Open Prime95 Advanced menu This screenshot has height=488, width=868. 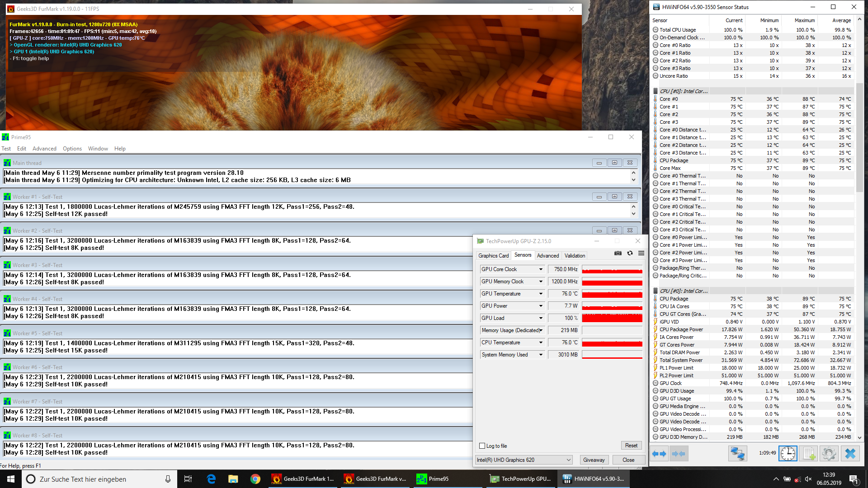[x=44, y=149]
